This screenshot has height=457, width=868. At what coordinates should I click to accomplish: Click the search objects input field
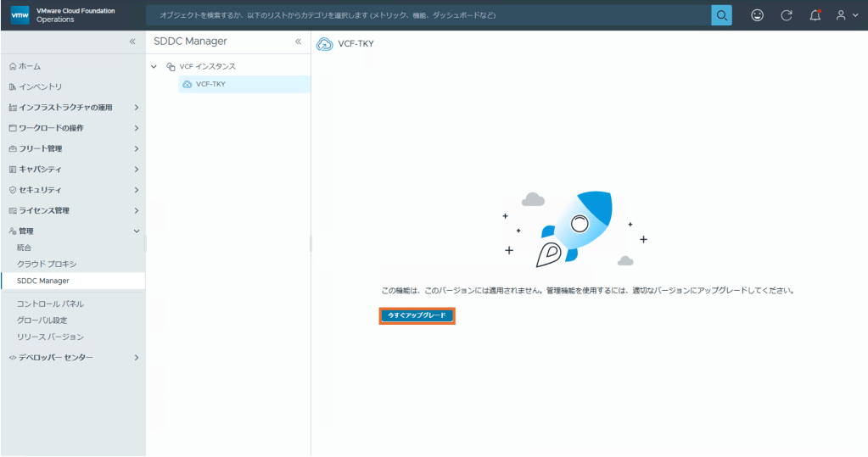(428, 15)
